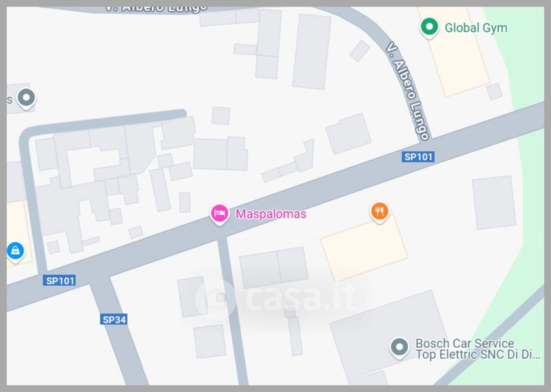Viewport: 551px width, 392px height.
Task: Click the SP101 shield beside the SP34 junction
Action: 59,280
